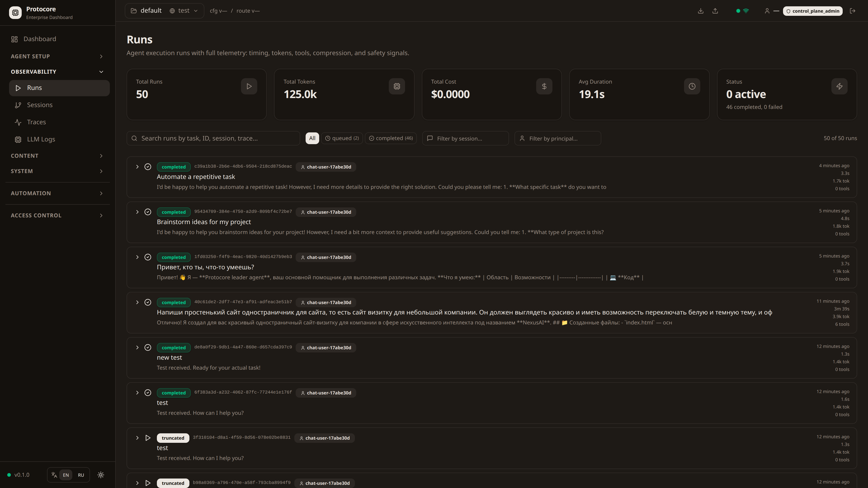
Task: Switch language to EN
Action: [x=66, y=475]
